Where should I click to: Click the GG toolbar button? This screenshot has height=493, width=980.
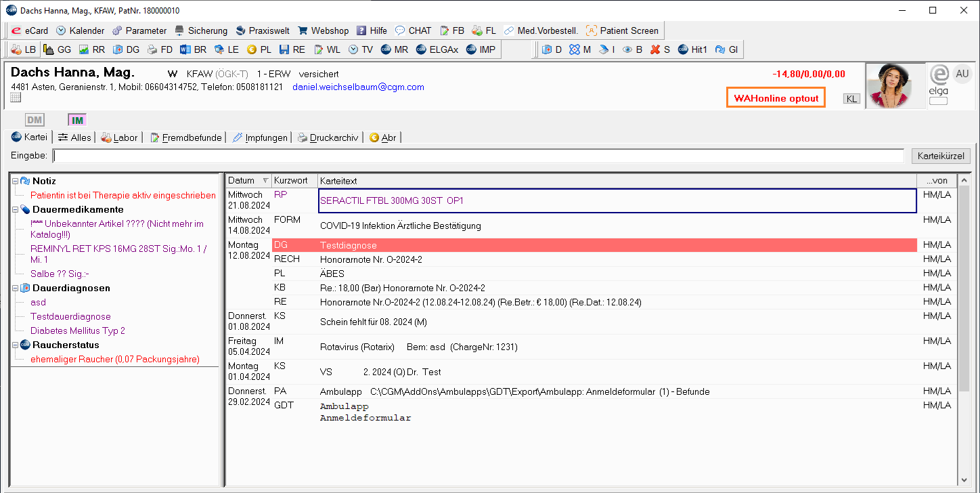click(x=58, y=49)
